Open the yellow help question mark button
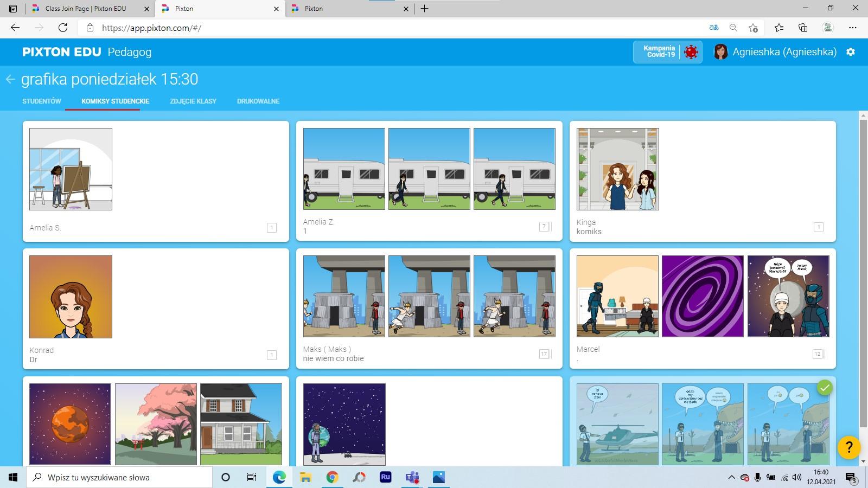Screen dimensions: 868x488 click(849, 448)
